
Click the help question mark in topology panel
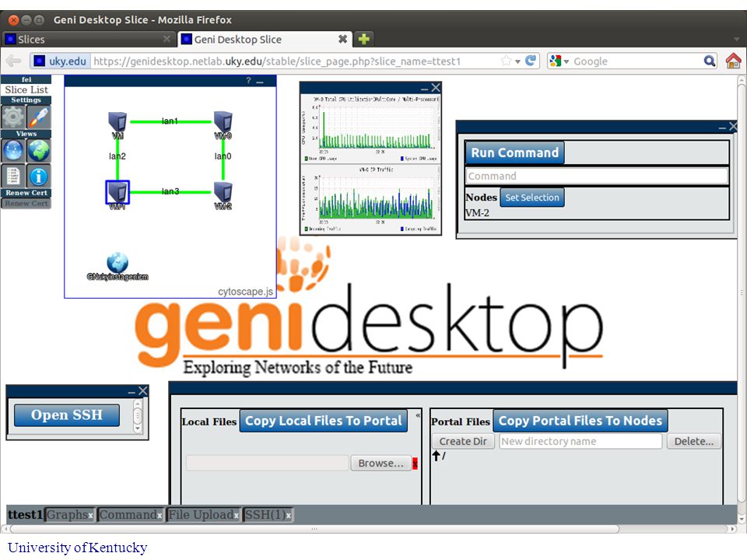point(248,80)
